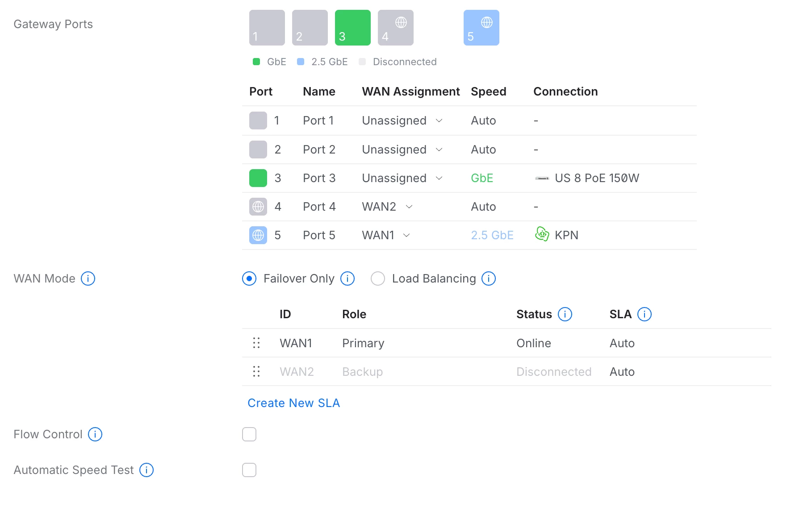The width and height of the screenshot is (787, 532).
Task: Click the Port 1 row status icon
Action: pos(258,121)
